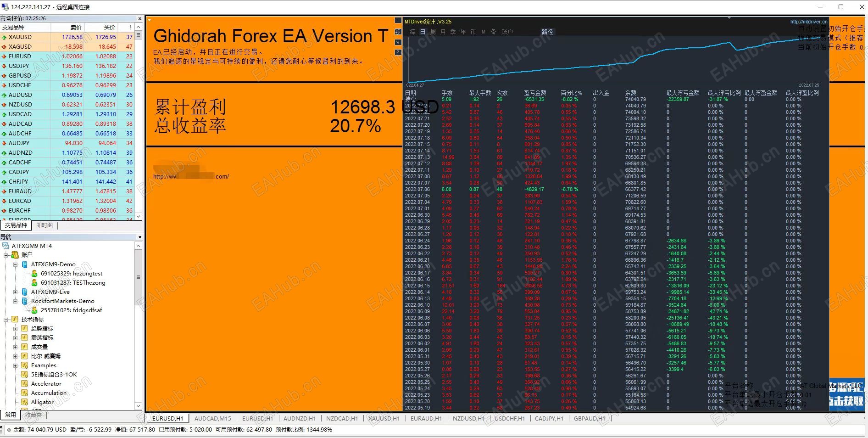Image resolution: width=868 pixels, height=438 pixels.
Task: Click the chart menu triangle in chart corner
Action: click(x=150, y=20)
